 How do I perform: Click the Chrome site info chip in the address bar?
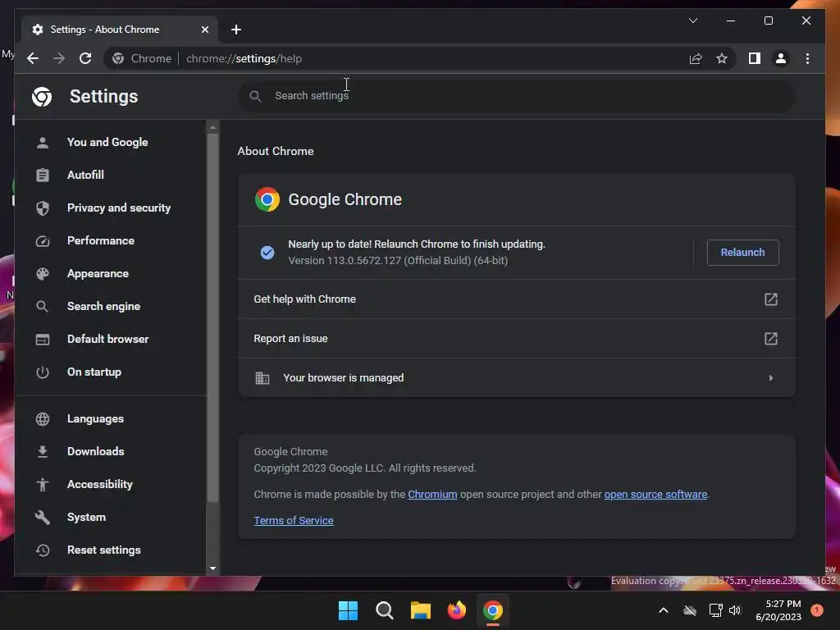click(142, 58)
